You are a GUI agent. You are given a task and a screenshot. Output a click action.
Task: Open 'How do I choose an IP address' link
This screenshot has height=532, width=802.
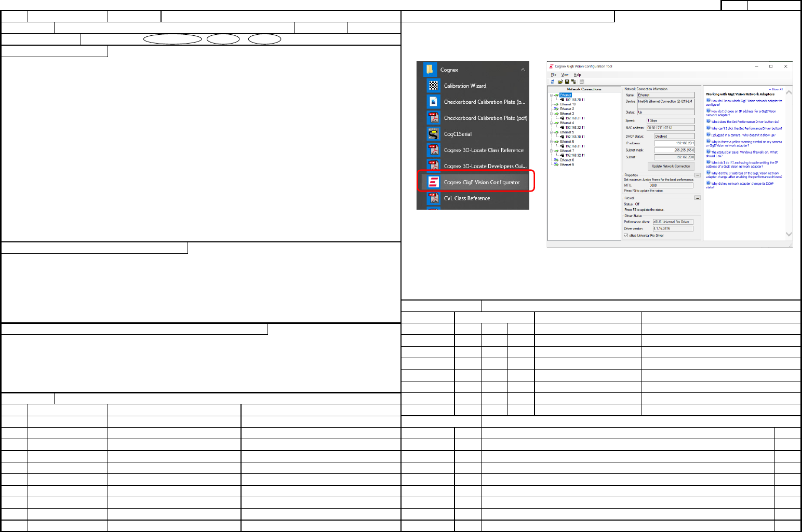[741, 113]
